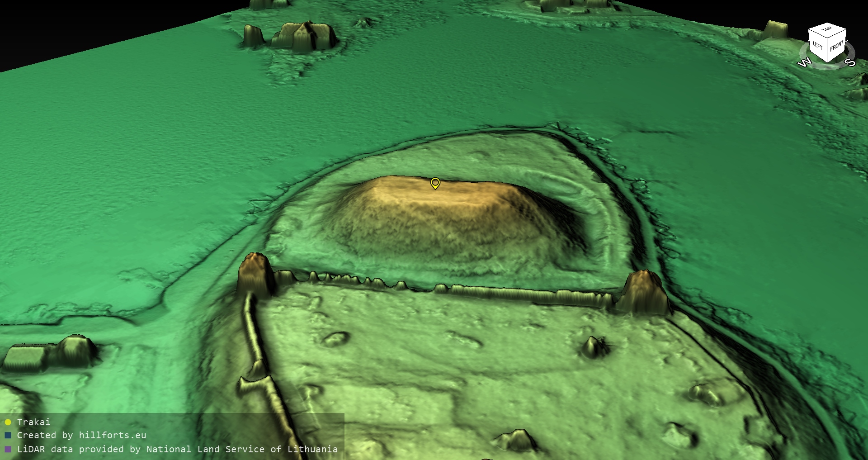Select the LEFT face of the view cube

817,45
